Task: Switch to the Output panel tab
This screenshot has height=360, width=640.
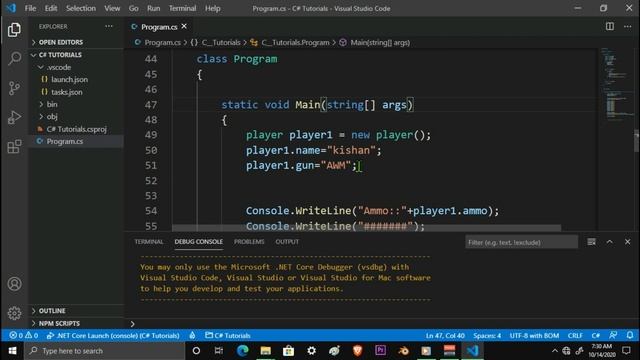Action: tap(287, 242)
